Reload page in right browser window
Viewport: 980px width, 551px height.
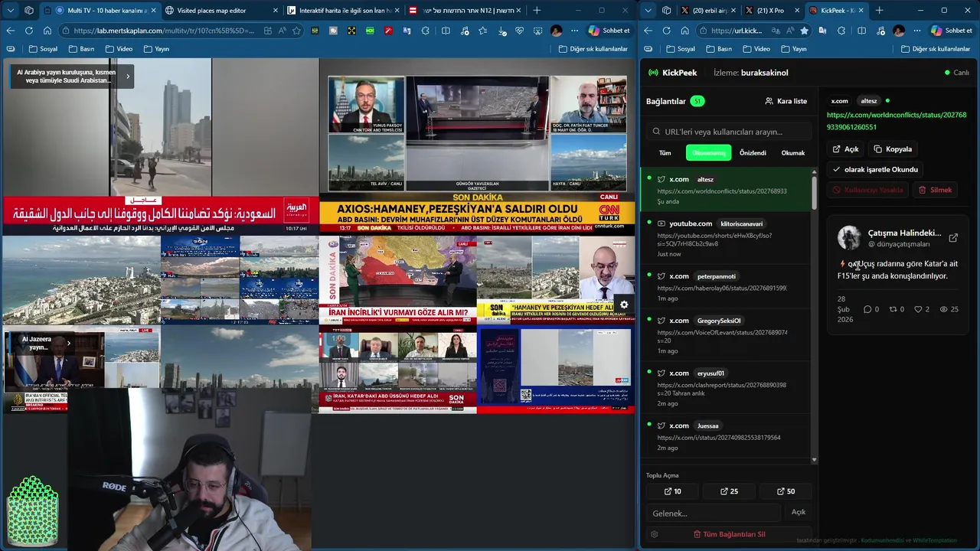[x=666, y=31]
